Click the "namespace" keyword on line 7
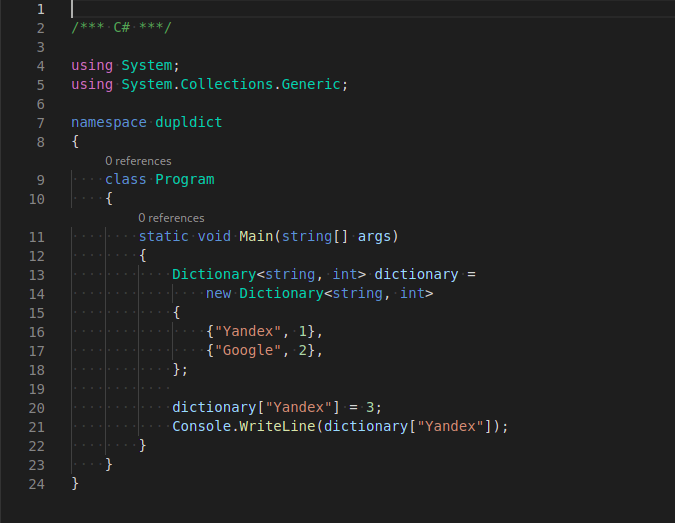Image resolution: width=675 pixels, height=523 pixels. point(109,122)
